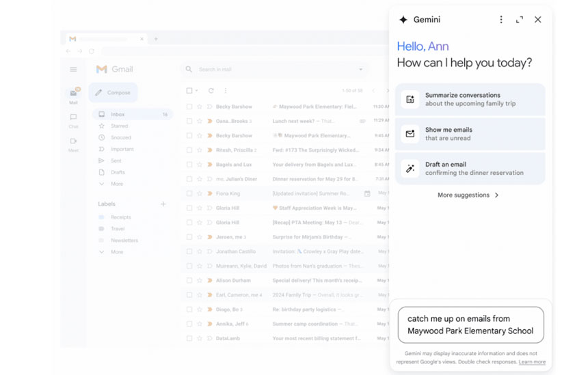The image size is (588, 375).
Task: Go to newer emails page arrow
Action: click(x=373, y=91)
